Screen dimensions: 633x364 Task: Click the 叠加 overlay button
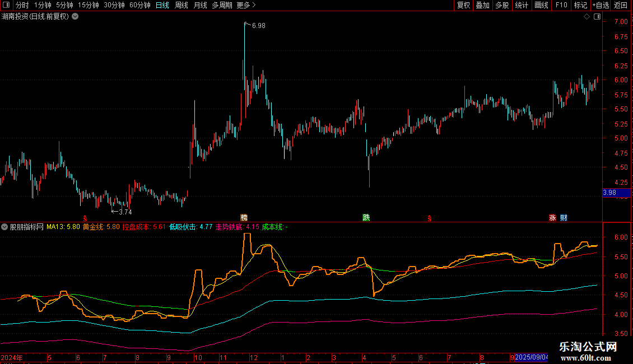point(483,5)
